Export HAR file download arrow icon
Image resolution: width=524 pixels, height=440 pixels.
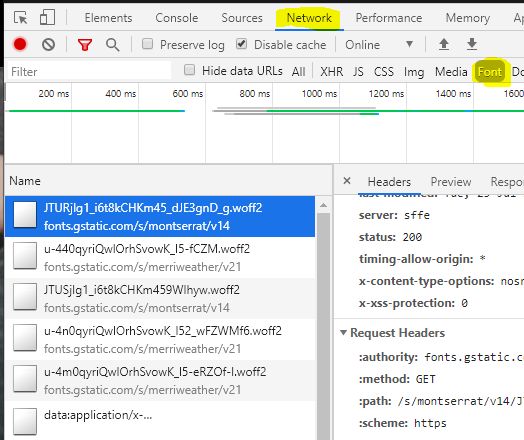click(472, 44)
